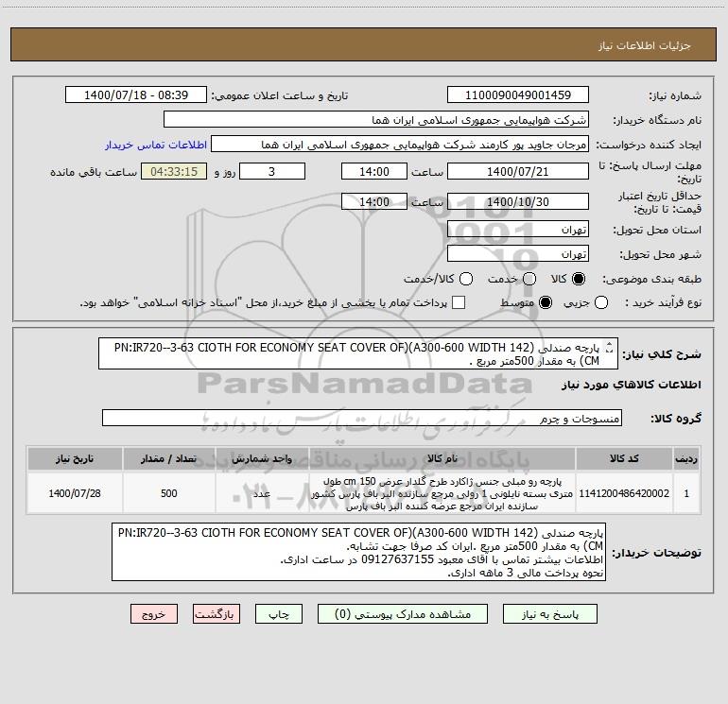
Task: Click row number 1 cell
Action: (x=686, y=493)
